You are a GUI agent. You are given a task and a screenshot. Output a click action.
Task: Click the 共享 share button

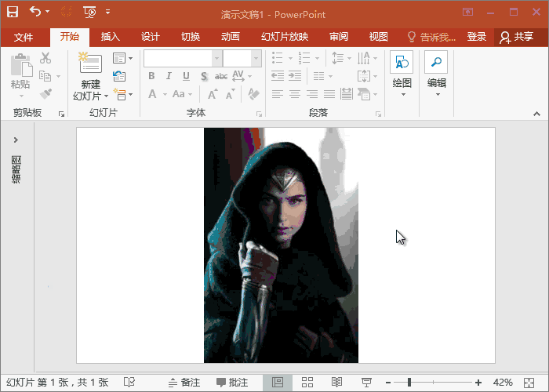point(516,37)
